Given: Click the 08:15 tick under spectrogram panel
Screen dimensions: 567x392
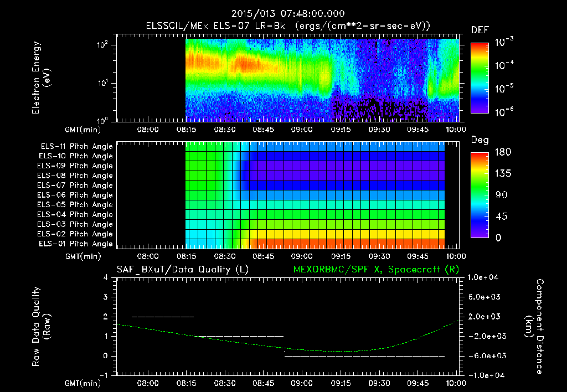Looking at the screenshot, I should [186, 130].
